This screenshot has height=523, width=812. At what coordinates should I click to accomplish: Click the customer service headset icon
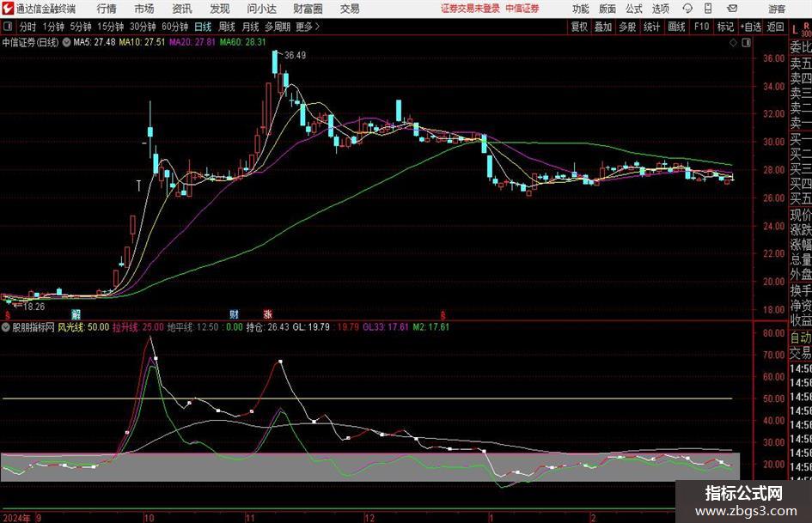(x=687, y=9)
